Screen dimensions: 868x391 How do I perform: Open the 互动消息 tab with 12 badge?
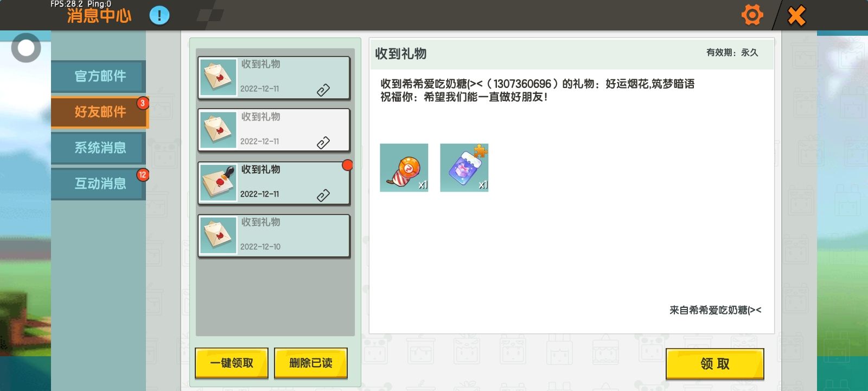coord(99,184)
